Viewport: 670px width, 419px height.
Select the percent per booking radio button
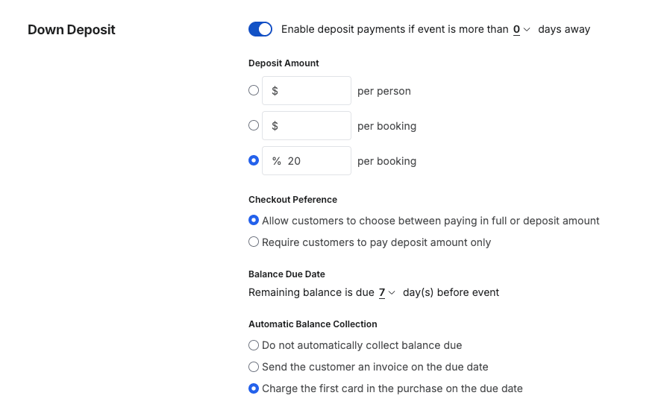254,160
